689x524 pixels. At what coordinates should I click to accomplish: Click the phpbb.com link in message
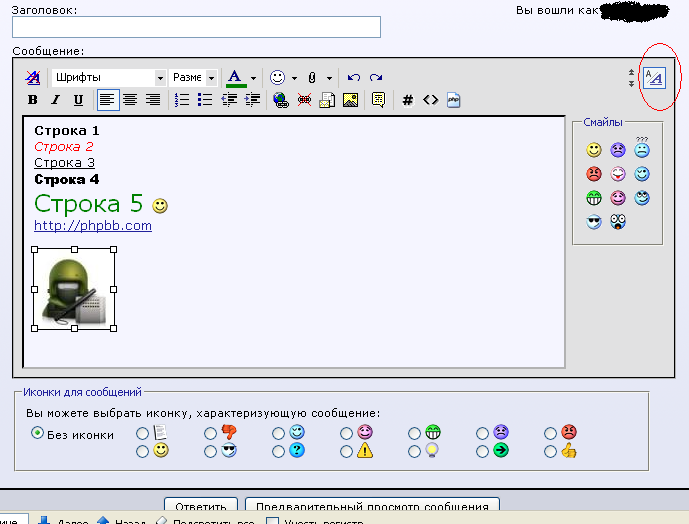point(93,226)
